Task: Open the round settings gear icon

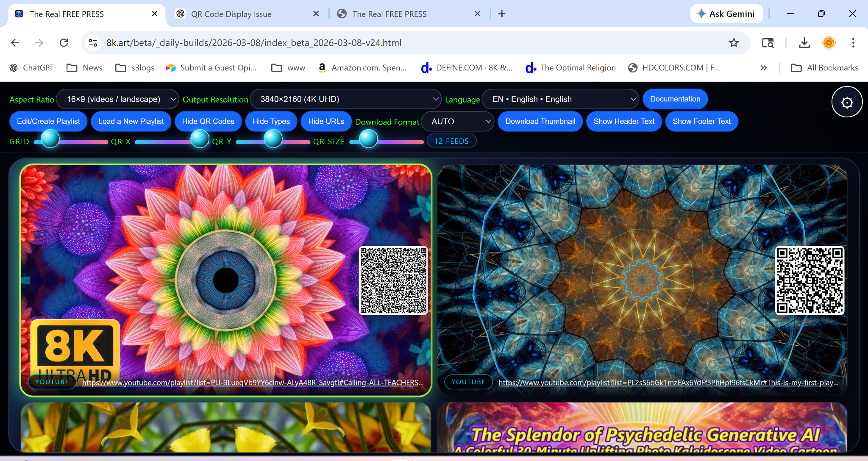Action: coord(847,102)
